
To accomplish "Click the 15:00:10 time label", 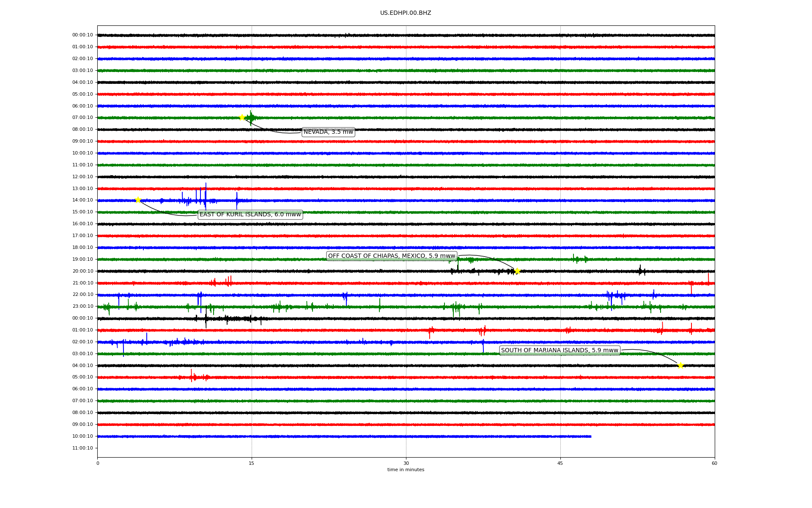I will [82, 212].
